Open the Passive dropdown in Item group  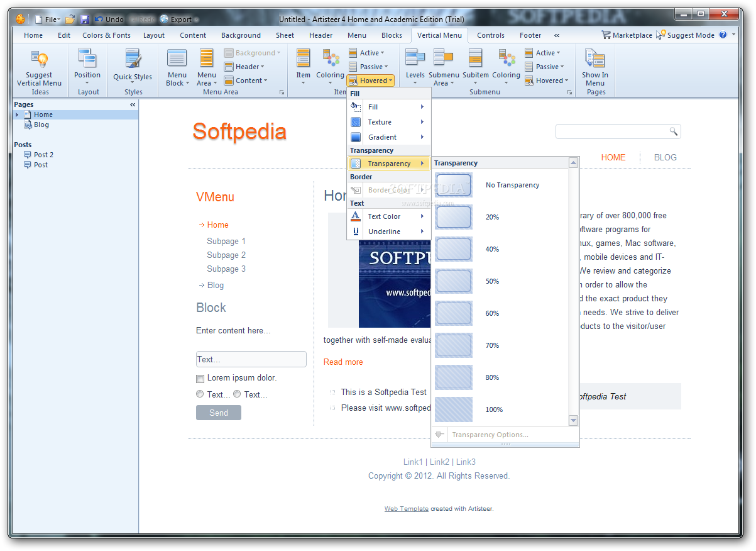(368, 67)
